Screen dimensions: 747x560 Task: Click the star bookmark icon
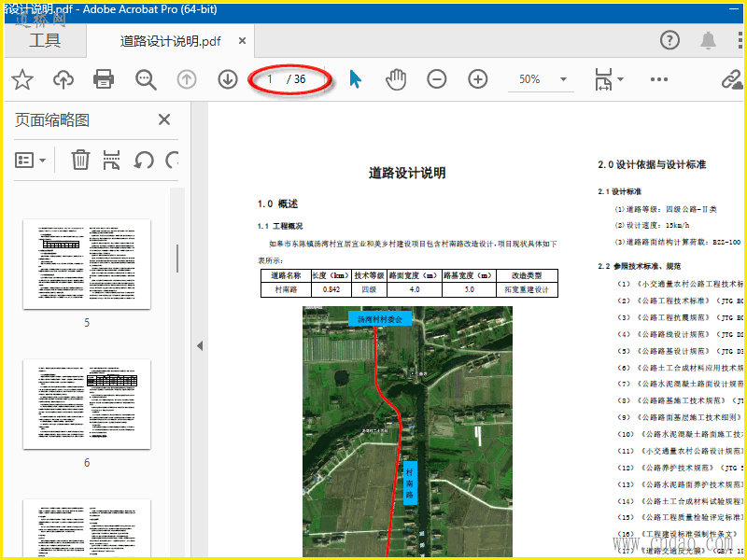pos(21,79)
